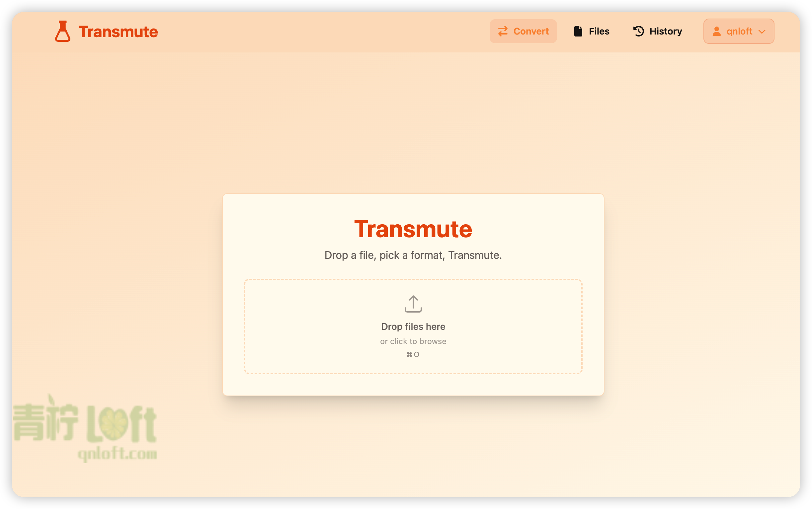Screen dimensions: 812x509
Task: Click the ⌘O shortcut hint in the drop zone
Action: click(413, 354)
